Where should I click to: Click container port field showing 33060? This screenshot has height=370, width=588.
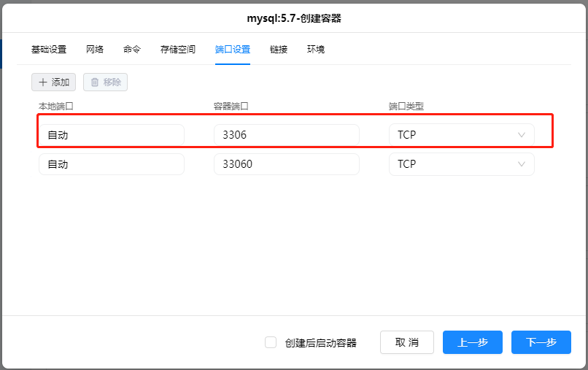pos(286,164)
